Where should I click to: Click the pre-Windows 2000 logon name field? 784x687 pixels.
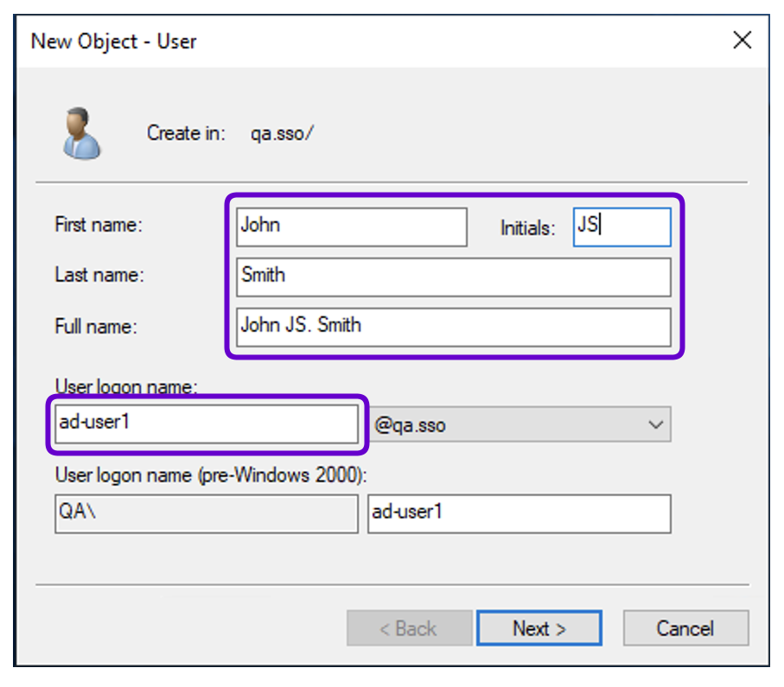(x=519, y=513)
